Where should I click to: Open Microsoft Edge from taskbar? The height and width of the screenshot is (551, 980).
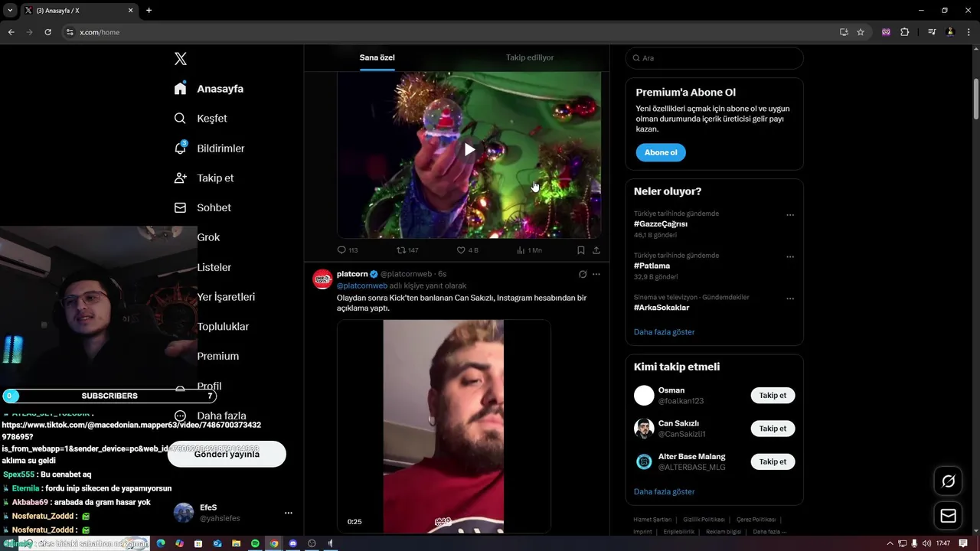click(161, 543)
